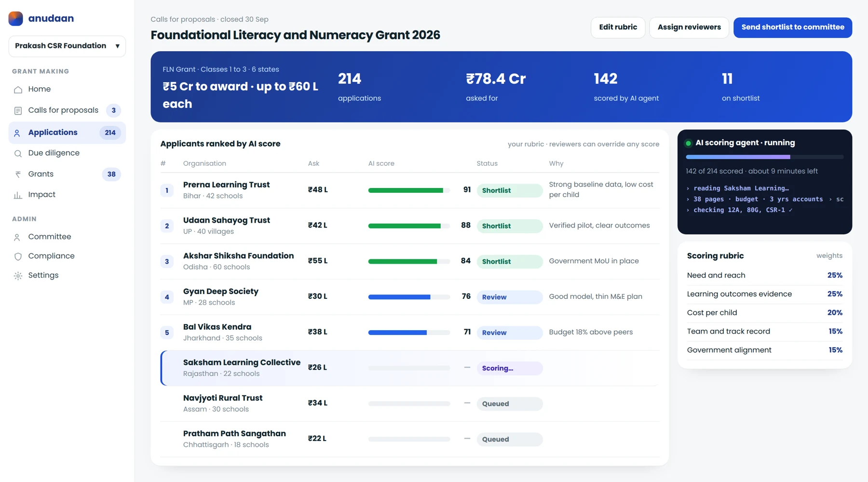Click the Shortlist status for Akshar Shiksha Foundation
Image resolution: width=868 pixels, height=482 pixels.
point(510,262)
